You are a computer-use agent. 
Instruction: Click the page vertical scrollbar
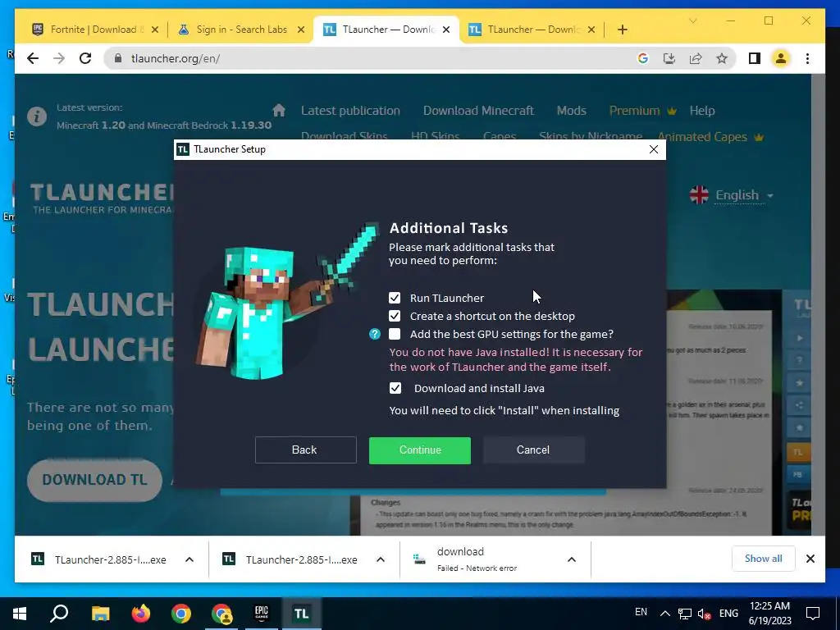pyautogui.click(x=818, y=304)
